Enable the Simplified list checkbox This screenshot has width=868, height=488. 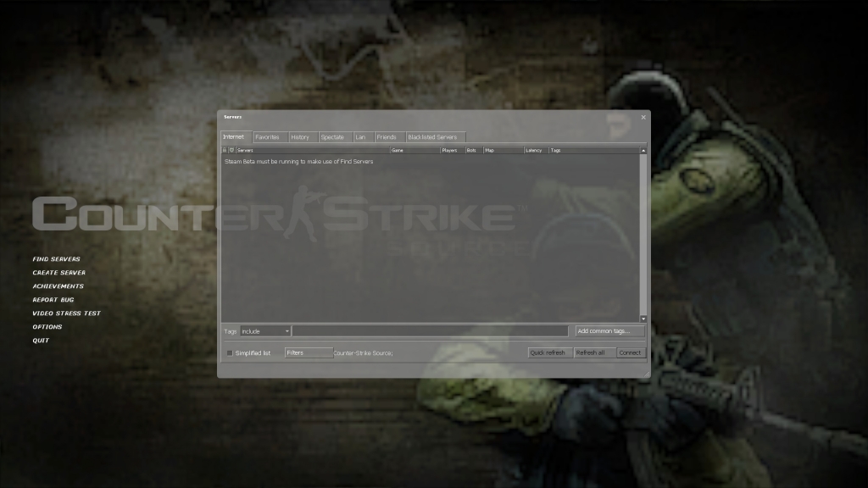[229, 353]
